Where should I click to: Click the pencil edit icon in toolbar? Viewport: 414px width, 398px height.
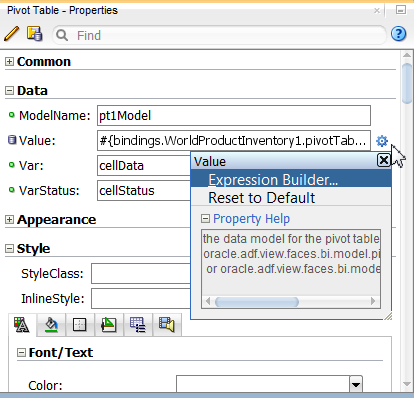click(11, 34)
